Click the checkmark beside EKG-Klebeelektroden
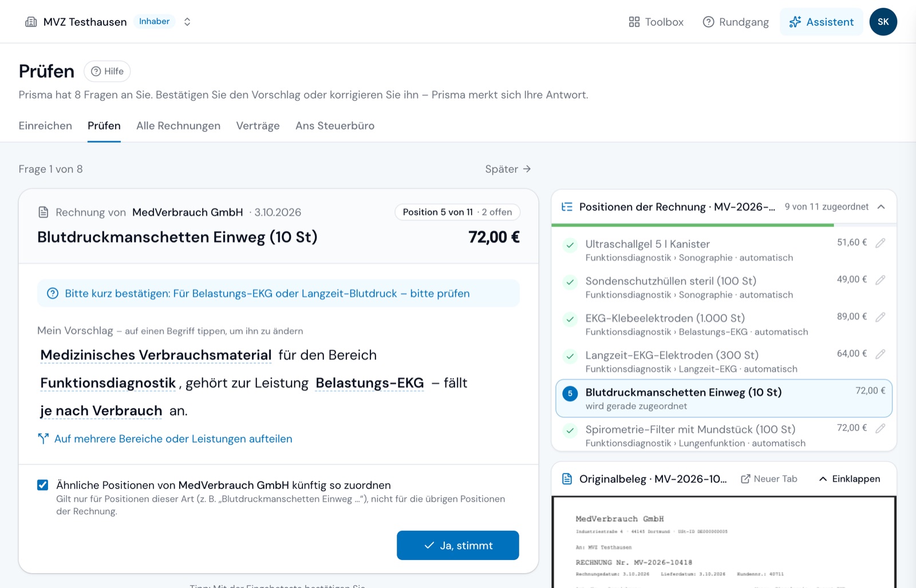The image size is (916, 588). click(570, 319)
